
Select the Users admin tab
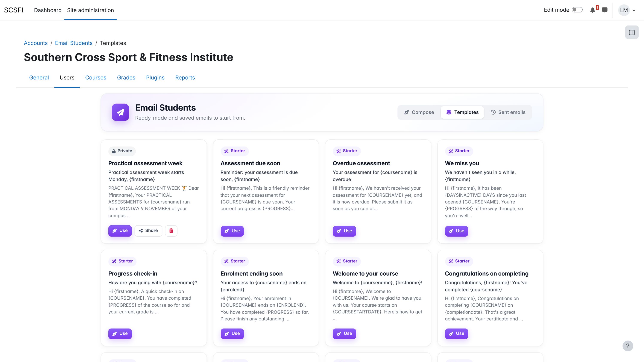[x=67, y=78]
